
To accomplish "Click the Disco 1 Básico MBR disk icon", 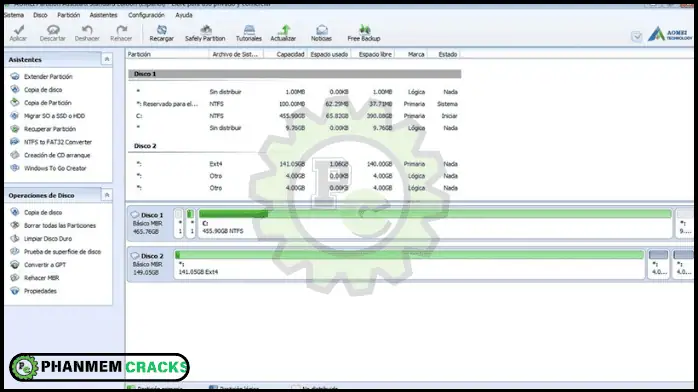I will coord(135,215).
